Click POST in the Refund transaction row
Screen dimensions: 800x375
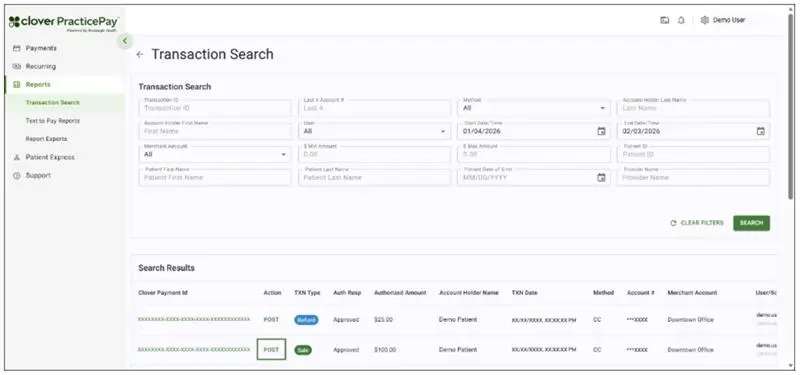click(271, 320)
